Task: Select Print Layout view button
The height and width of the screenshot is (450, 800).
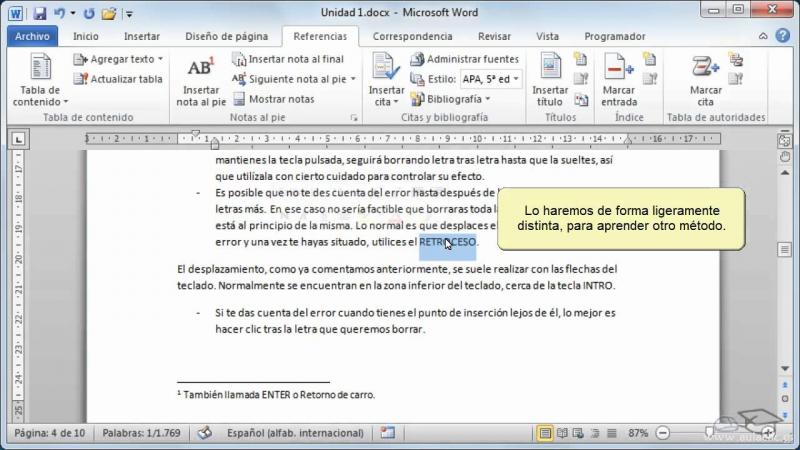Action: (545, 434)
